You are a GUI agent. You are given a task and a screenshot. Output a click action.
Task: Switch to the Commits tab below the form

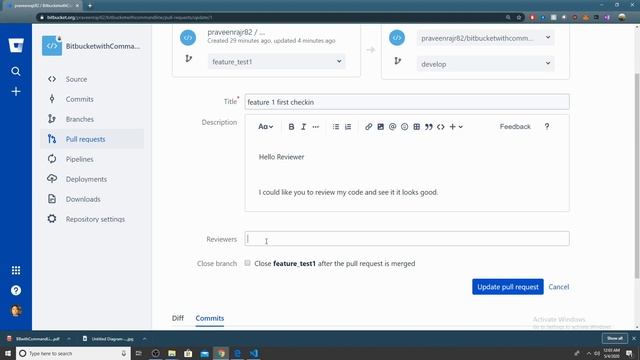pos(210,318)
